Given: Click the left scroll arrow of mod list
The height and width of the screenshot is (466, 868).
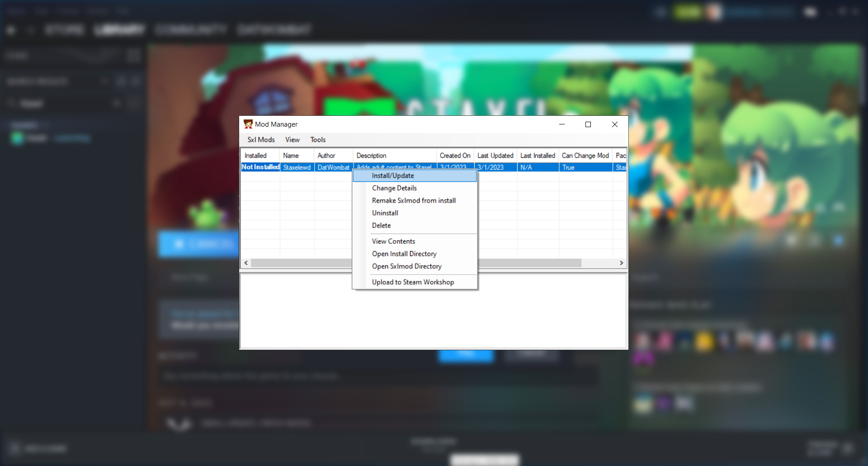Looking at the screenshot, I should tap(246, 263).
